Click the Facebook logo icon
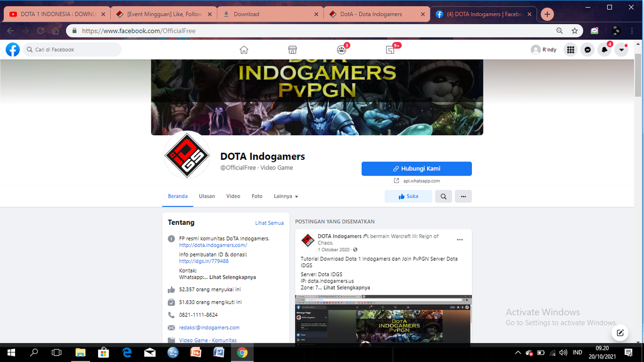 13,49
